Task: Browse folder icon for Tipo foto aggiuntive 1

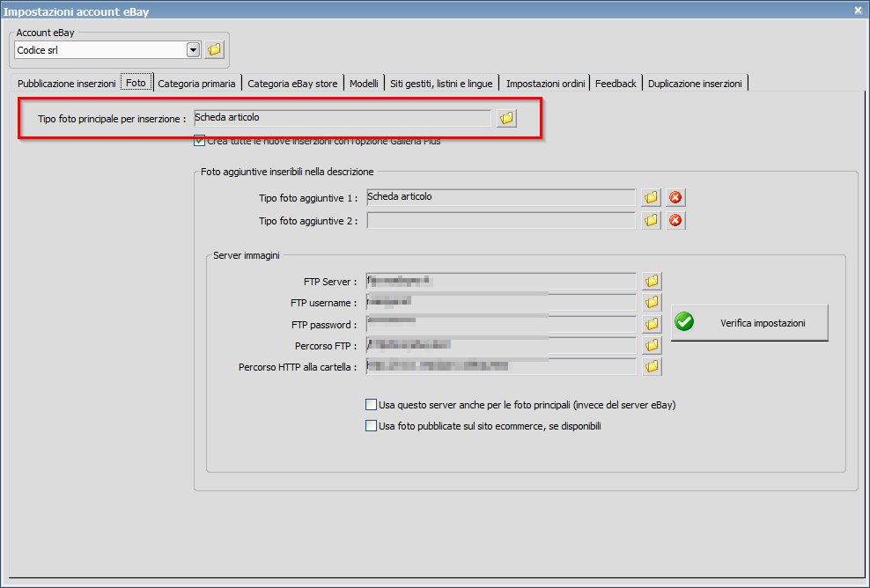Action: 651,197
